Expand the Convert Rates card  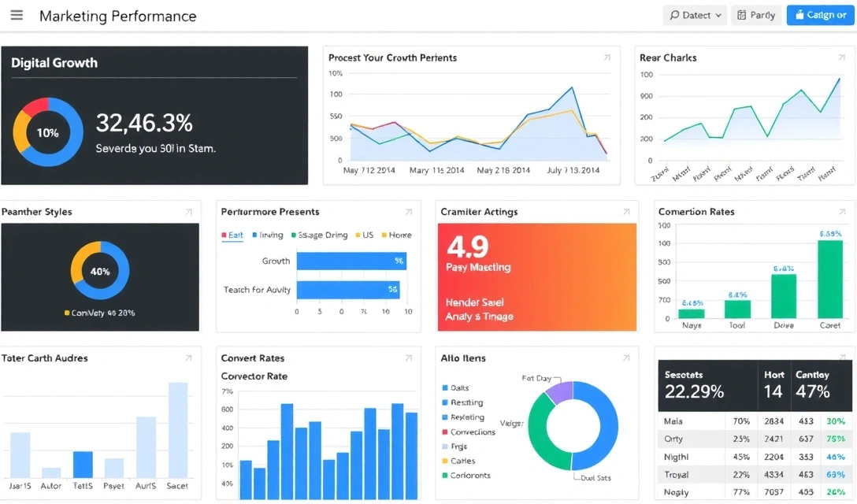tap(408, 358)
